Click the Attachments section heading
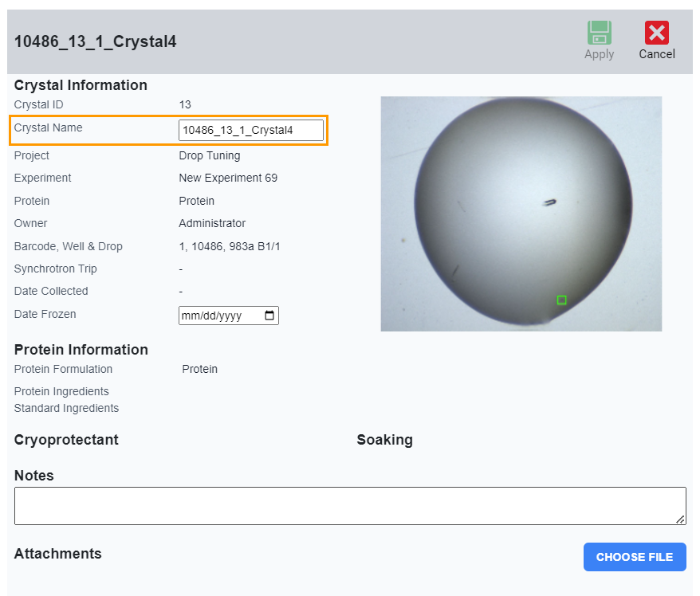This screenshot has height=596, width=700. click(x=58, y=554)
